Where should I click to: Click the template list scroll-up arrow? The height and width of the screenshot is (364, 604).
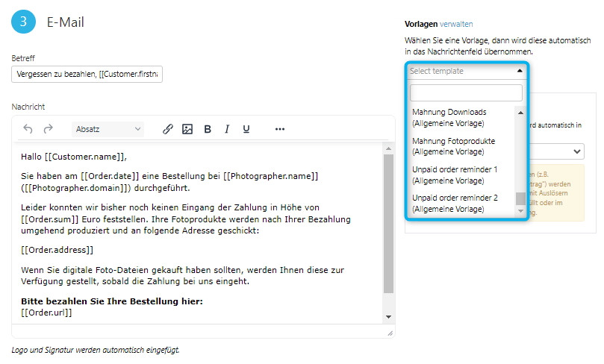coord(520,113)
